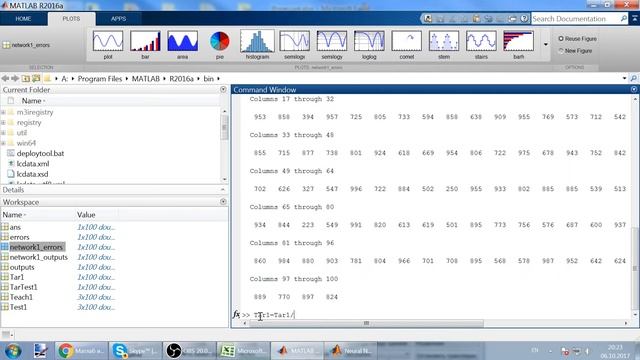The image size is (640, 360).
Task: Click the Command Window vertical scrollbar
Action: coord(635,268)
